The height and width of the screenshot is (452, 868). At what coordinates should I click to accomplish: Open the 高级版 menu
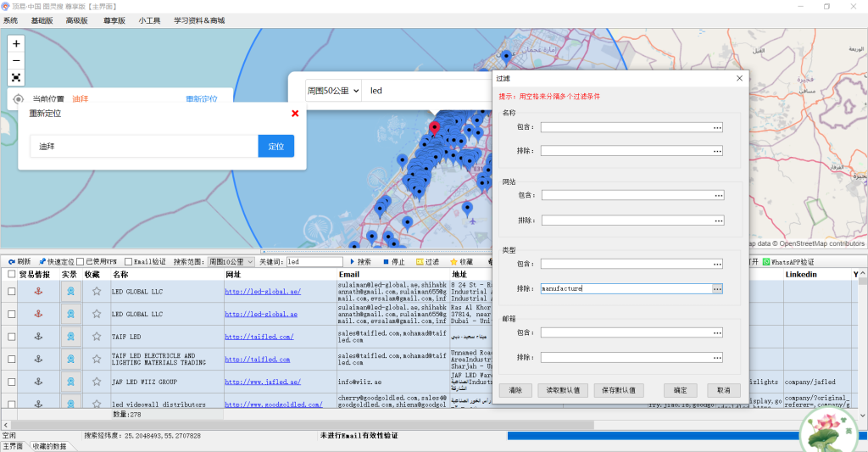point(76,20)
